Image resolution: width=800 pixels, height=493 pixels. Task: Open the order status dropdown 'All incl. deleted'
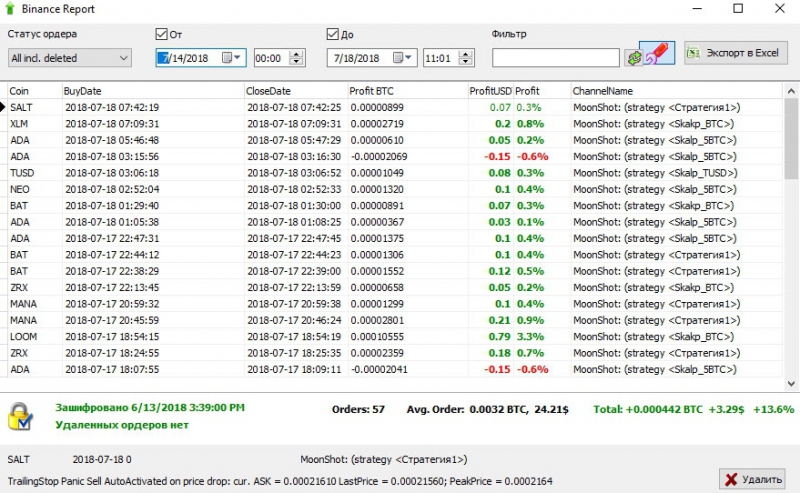click(69, 58)
